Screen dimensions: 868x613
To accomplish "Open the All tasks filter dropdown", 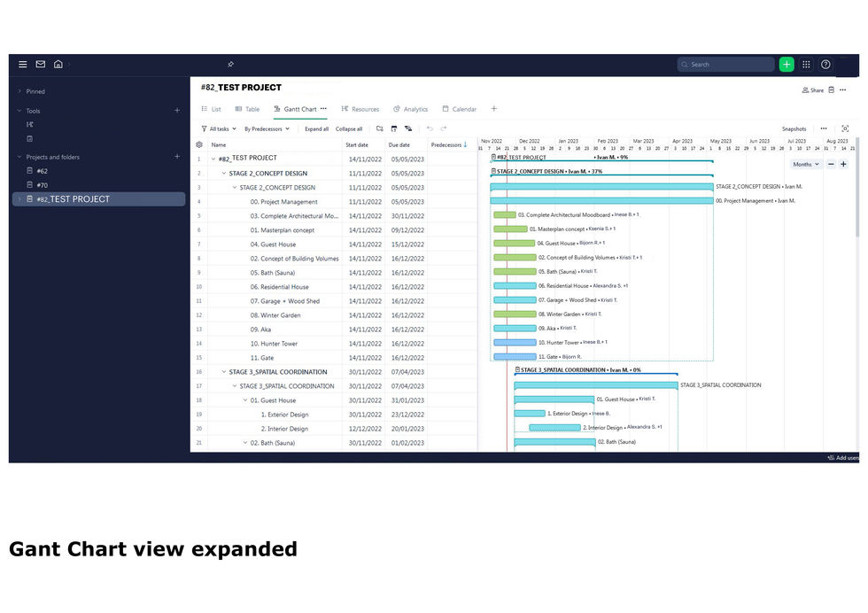I will tap(219, 128).
